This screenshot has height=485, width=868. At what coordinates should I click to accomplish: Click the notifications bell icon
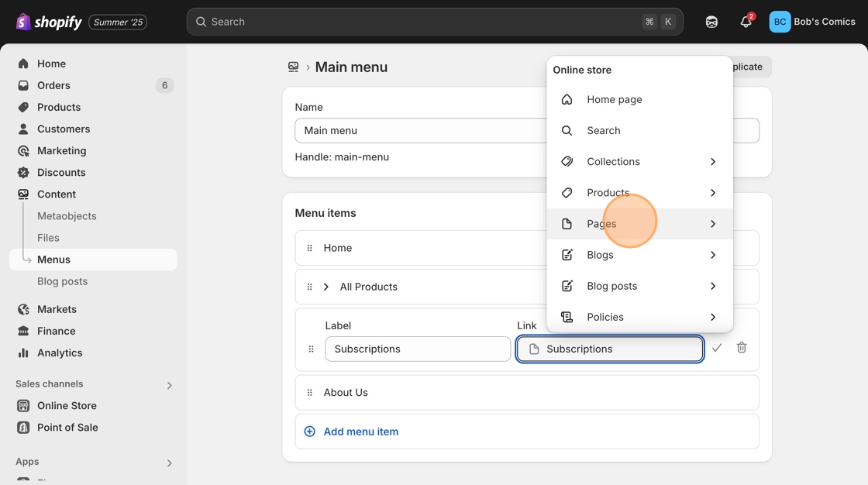[746, 22]
